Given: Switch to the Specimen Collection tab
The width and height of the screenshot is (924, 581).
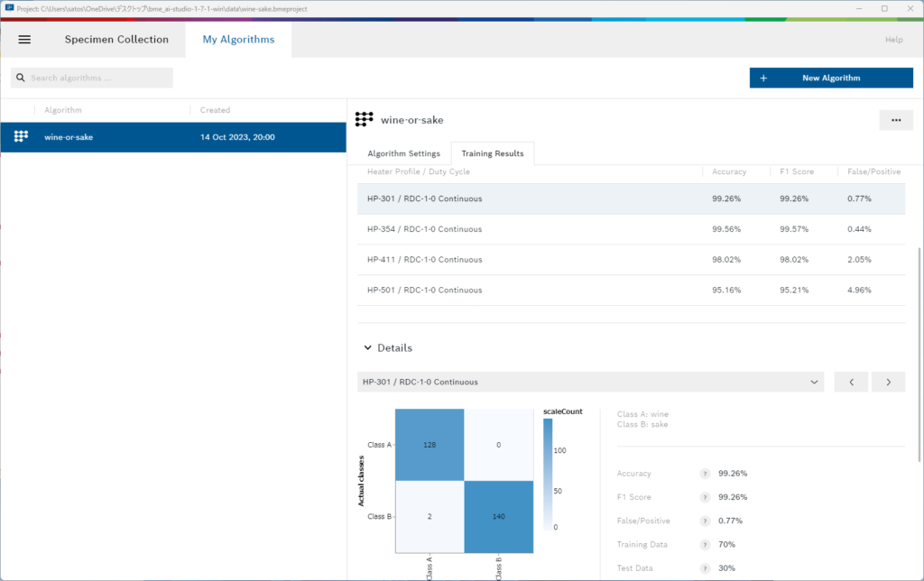Looking at the screenshot, I should tap(116, 40).
